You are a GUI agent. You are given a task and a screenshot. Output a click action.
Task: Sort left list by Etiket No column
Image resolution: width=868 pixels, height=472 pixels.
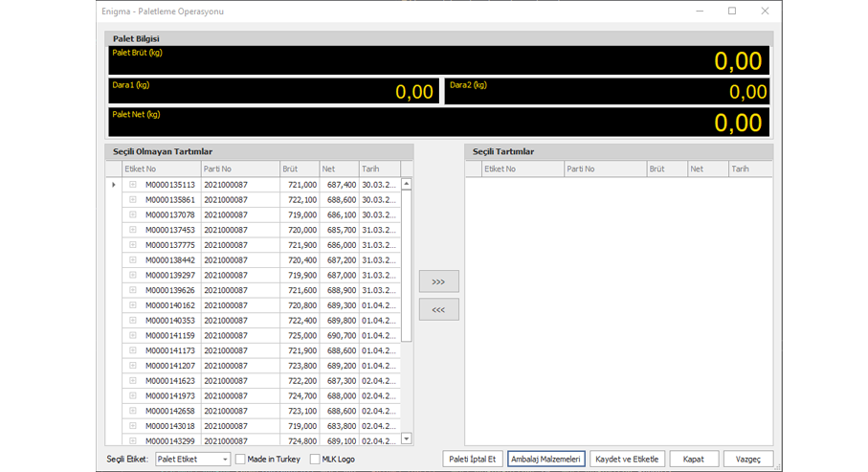click(x=161, y=169)
